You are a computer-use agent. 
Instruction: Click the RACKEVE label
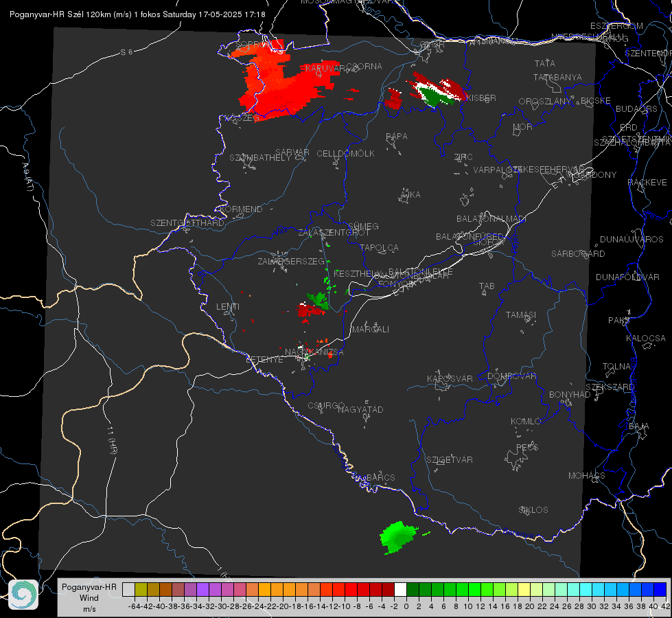pyautogui.click(x=647, y=182)
